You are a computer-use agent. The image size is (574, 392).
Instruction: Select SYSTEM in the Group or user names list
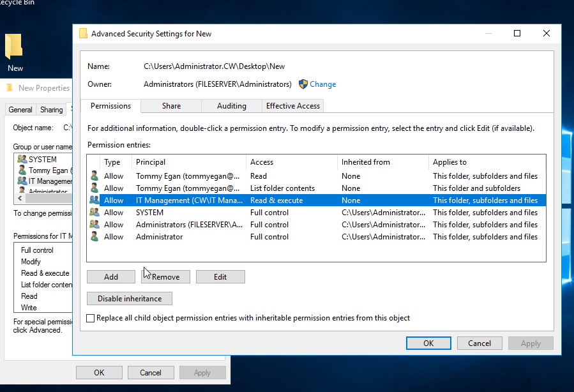coord(42,160)
